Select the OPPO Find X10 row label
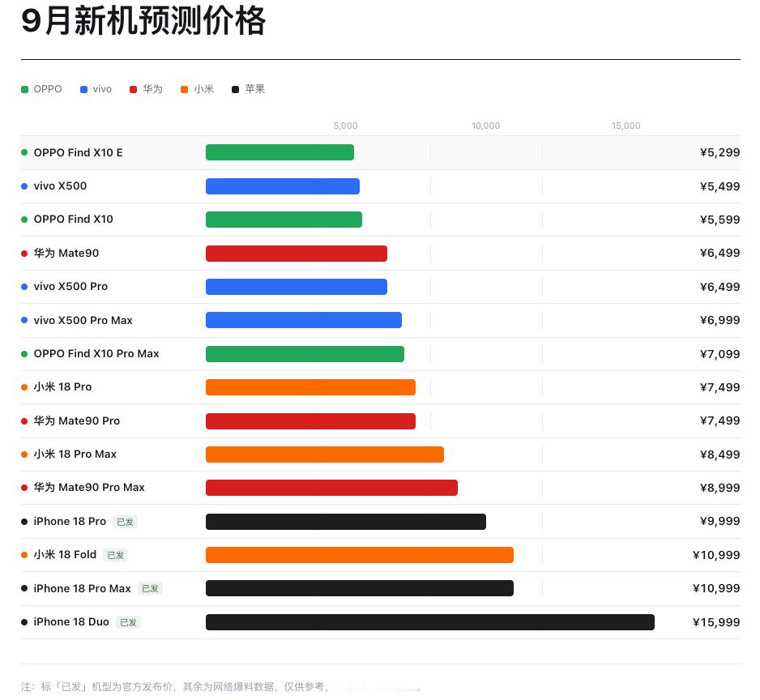Screen dimensions: 760x700 [73, 220]
